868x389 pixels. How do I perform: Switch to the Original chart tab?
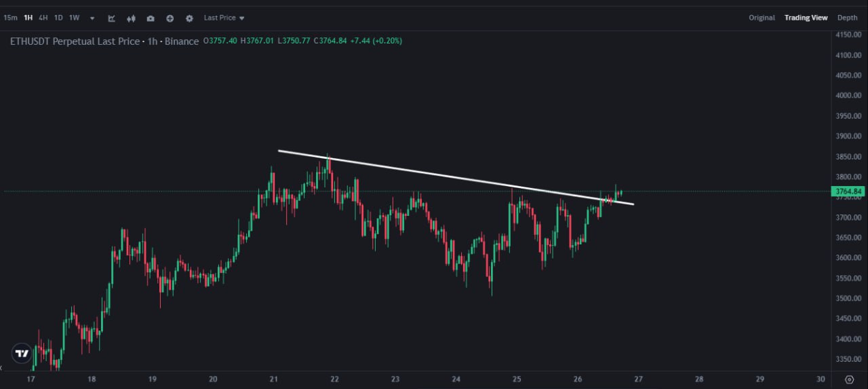[762, 18]
